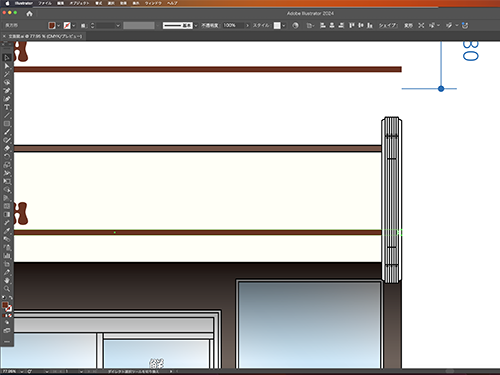
Task: Toggle drawing mode button in toolbar
Action: click(x=7, y=323)
